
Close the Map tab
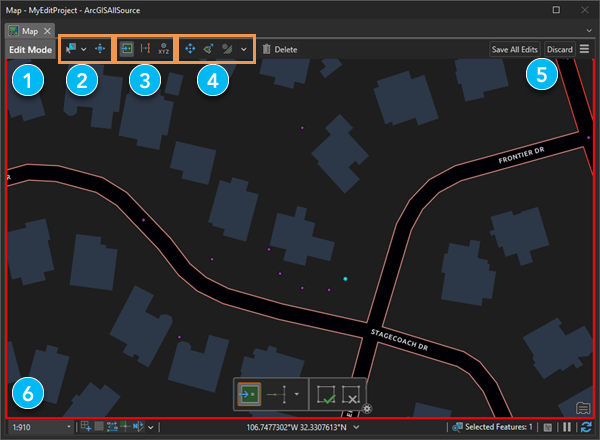pos(47,31)
